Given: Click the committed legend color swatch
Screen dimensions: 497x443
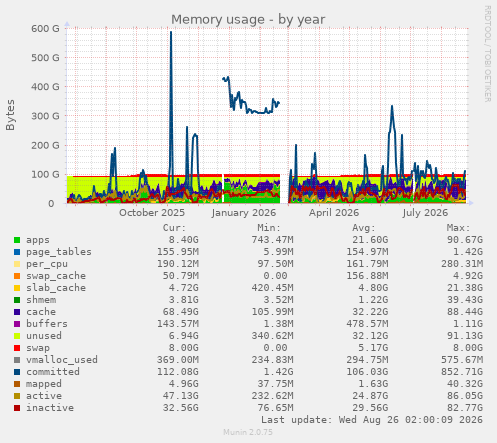Looking at the screenshot, I should coord(17,372).
